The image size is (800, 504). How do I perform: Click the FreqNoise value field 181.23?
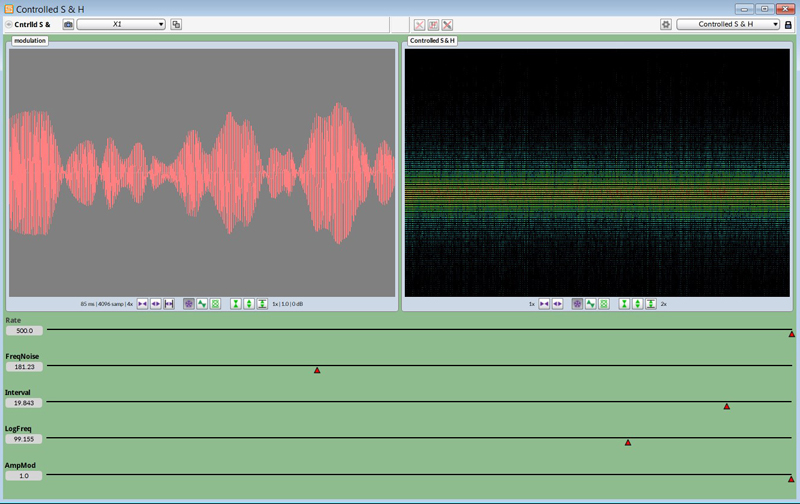click(24, 367)
